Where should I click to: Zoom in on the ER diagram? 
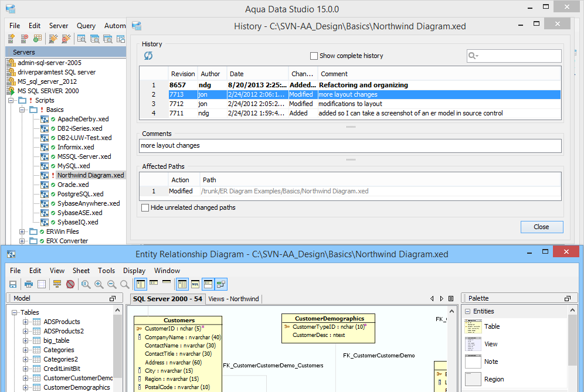tap(99, 284)
